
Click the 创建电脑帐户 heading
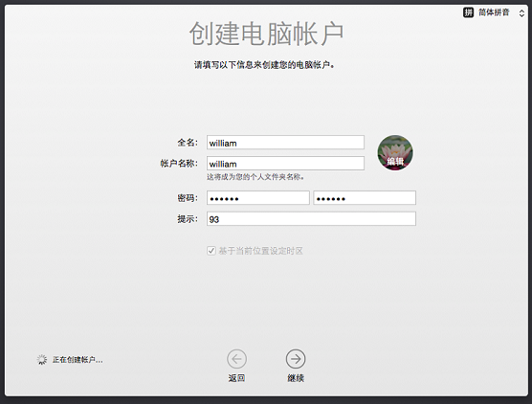tap(266, 34)
